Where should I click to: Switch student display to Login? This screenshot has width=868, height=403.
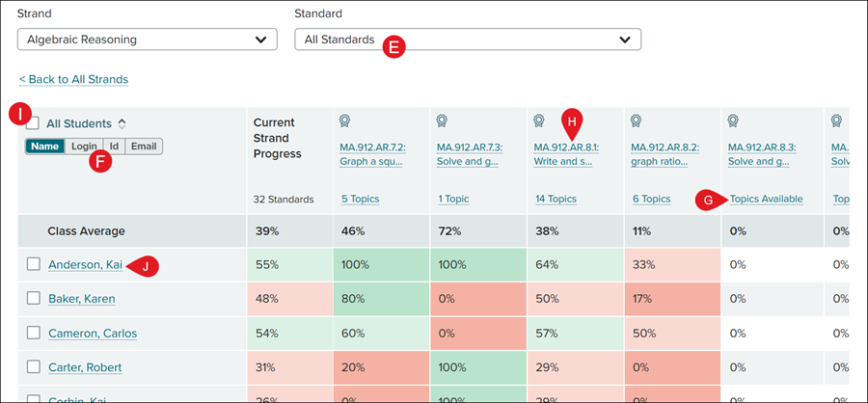[83, 147]
